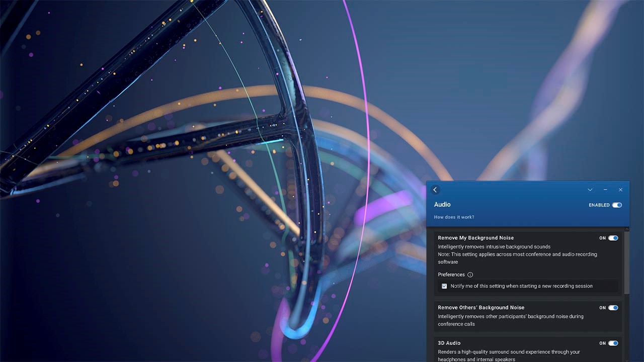Viewport: 644px width, 362px height.
Task: Select the Remove My Background Noise title
Action: click(475, 238)
